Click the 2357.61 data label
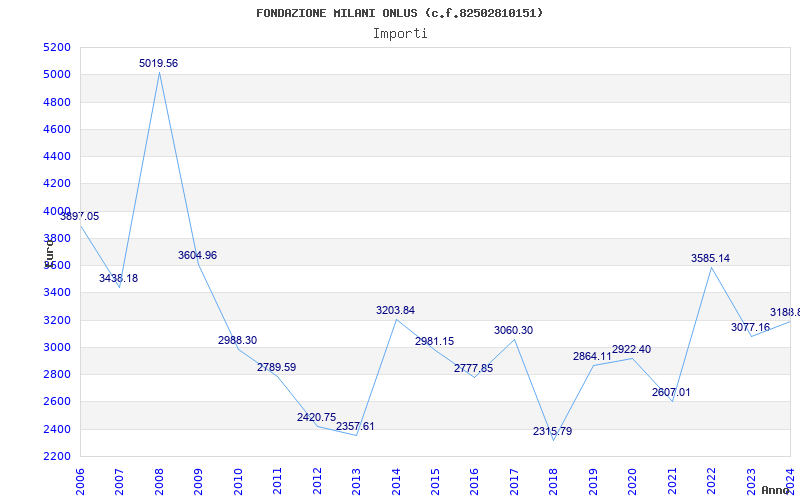The image size is (800, 500). tap(355, 426)
